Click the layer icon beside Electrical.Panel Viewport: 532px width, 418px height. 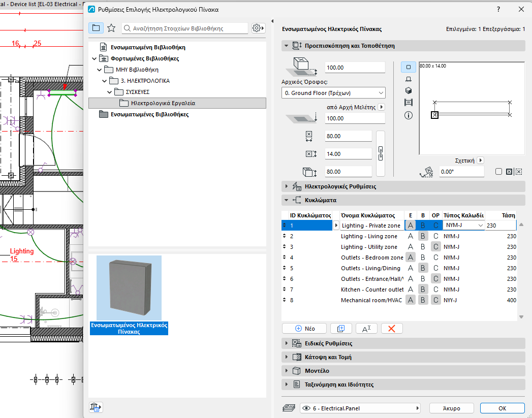(289, 408)
